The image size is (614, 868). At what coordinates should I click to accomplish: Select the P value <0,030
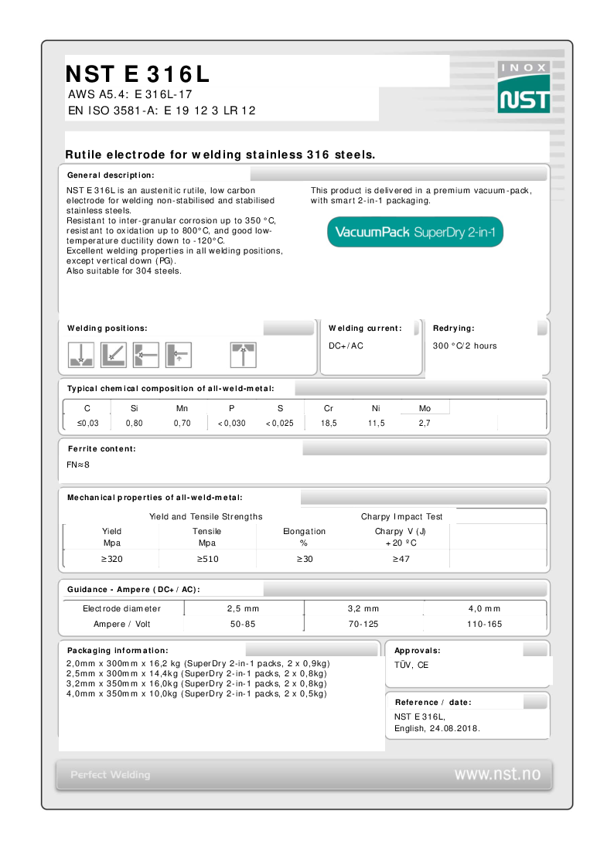pos(231,424)
